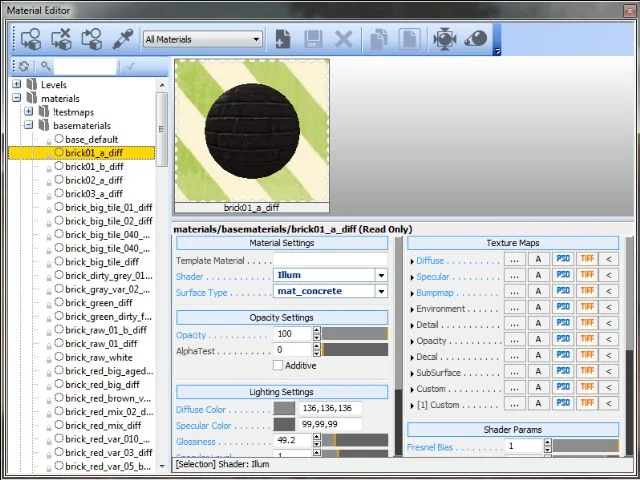The width and height of the screenshot is (640, 480).
Task: Select brick01_b_diff material
Action: tap(94, 167)
